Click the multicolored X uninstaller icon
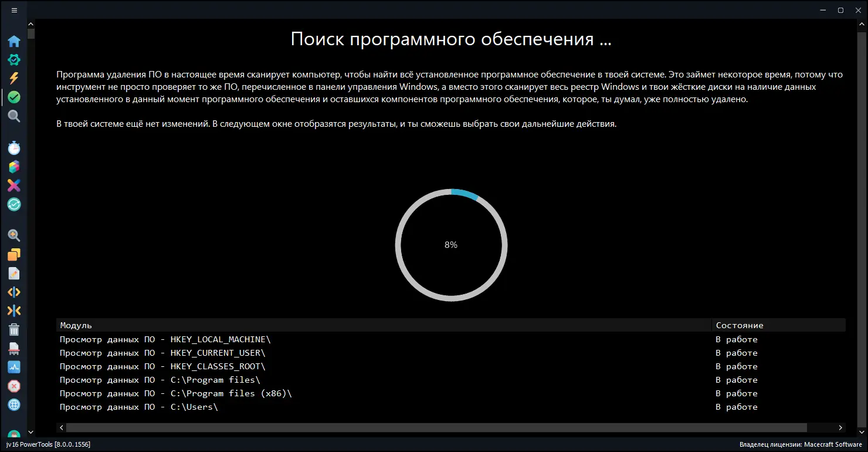 click(x=14, y=185)
